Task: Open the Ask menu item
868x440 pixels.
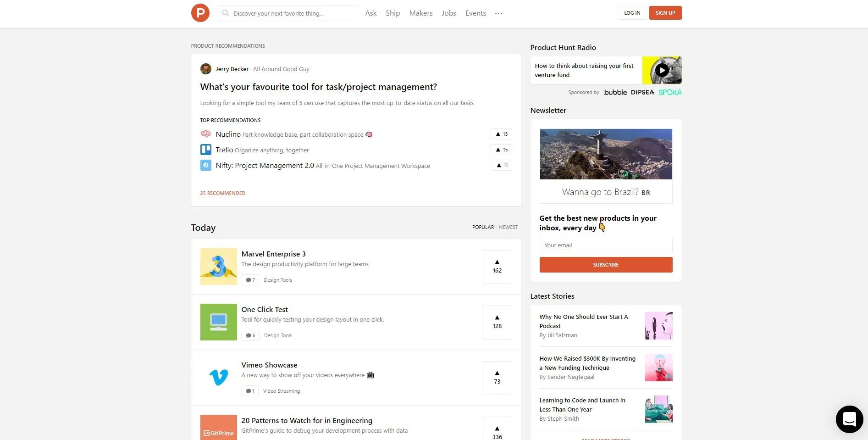Action: click(x=371, y=13)
